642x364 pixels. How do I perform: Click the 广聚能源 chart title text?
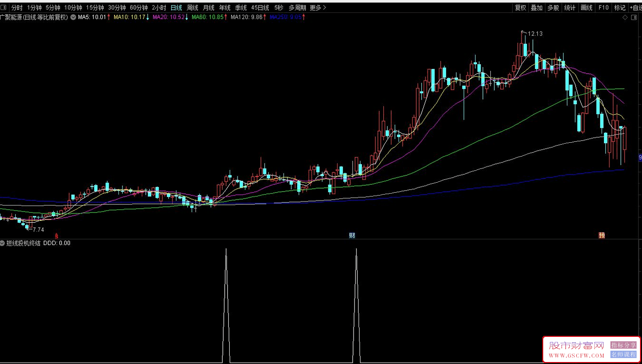(x=34, y=17)
